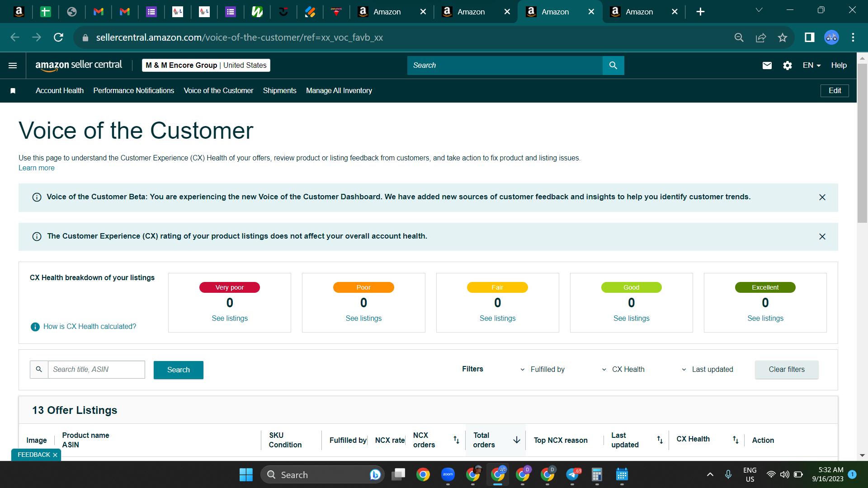Open the FEEDBACK tab
This screenshot has height=488, width=868.
[x=34, y=455]
